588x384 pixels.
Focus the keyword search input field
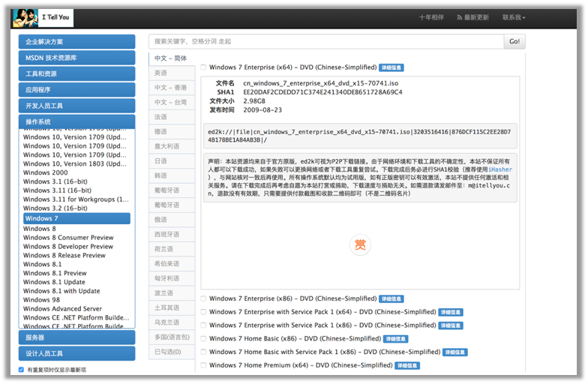click(326, 42)
